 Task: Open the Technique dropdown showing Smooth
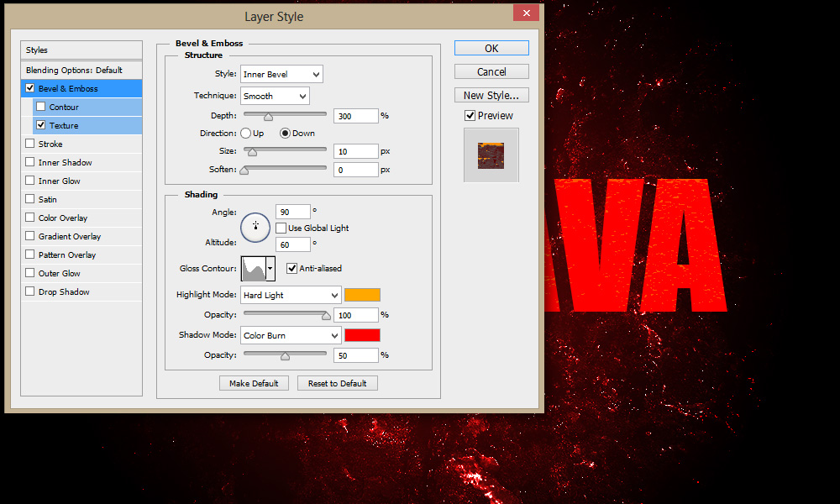click(275, 97)
